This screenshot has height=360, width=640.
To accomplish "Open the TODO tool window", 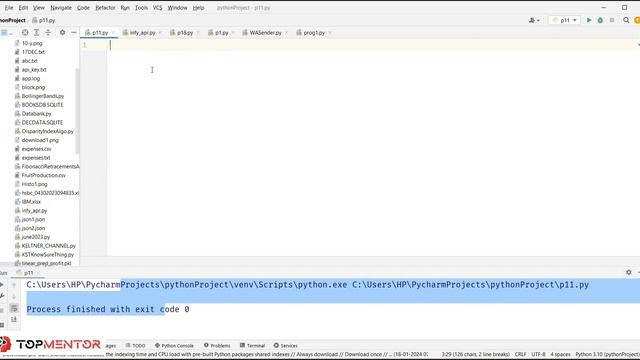I will click(136, 345).
